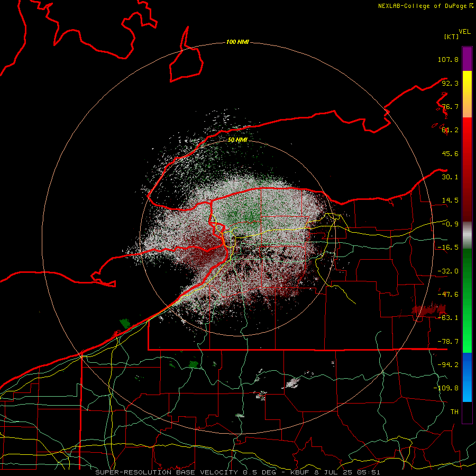
Task: Click the -16.5 legend value
Action: [x=448, y=248]
